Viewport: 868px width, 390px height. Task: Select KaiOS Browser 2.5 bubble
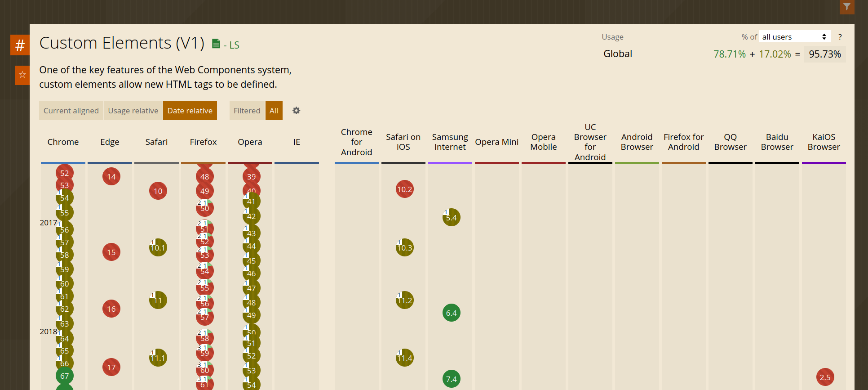(x=825, y=377)
